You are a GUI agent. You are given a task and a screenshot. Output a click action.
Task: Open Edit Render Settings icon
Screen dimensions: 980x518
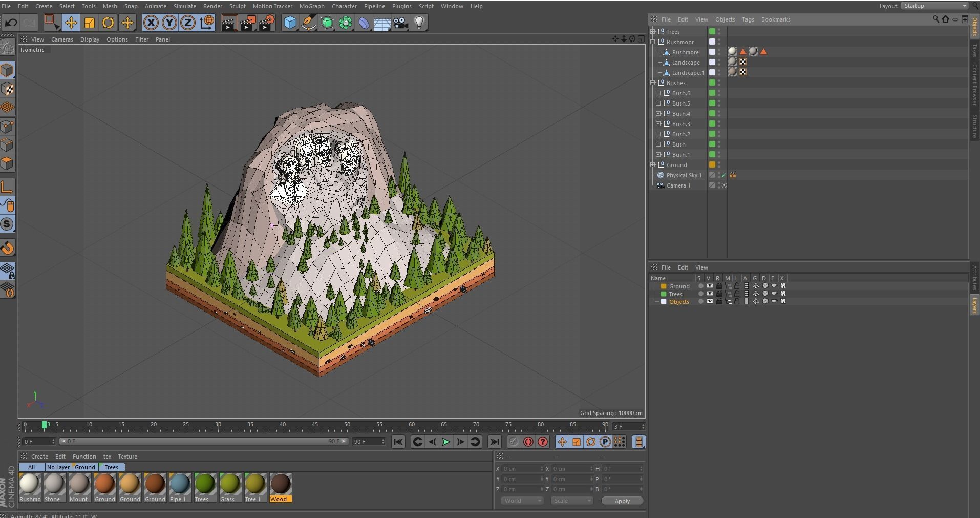click(267, 23)
